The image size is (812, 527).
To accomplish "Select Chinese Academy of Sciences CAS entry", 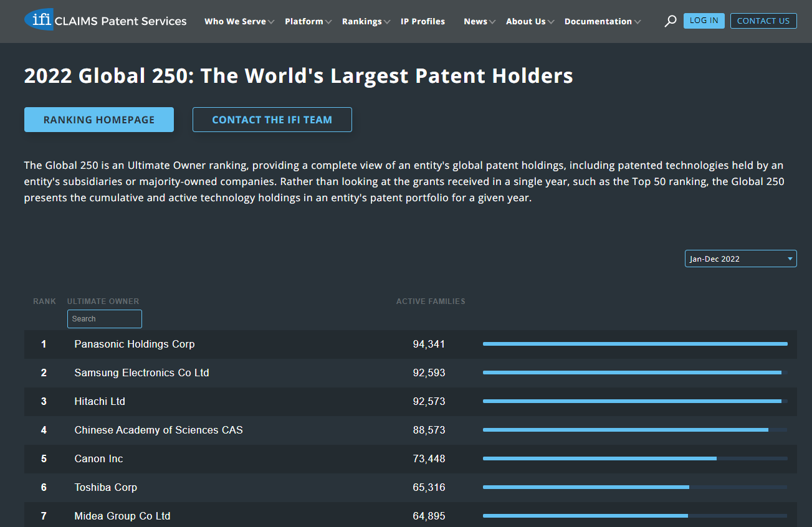I will [158, 430].
